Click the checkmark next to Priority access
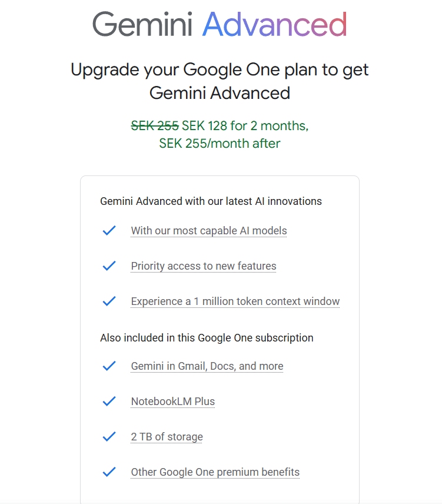 [x=109, y=266]
